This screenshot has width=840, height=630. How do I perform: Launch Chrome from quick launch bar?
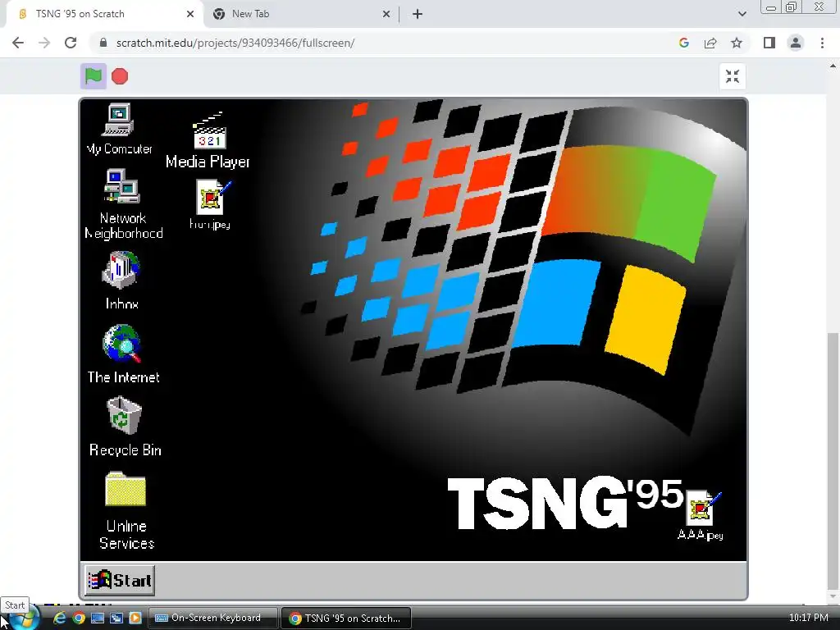pyautogui.click(x=79, y=618)
